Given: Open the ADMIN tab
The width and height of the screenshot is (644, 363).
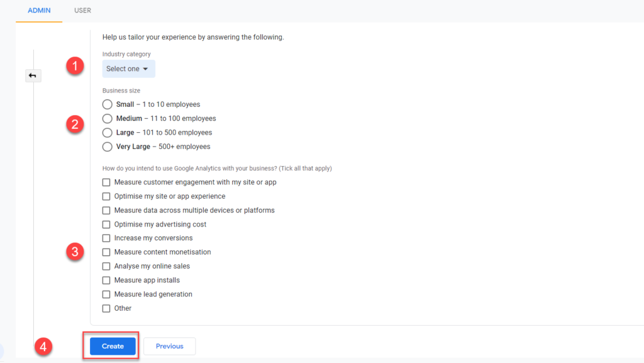Looking at the screenshot, I should click(x=39, y=11).
